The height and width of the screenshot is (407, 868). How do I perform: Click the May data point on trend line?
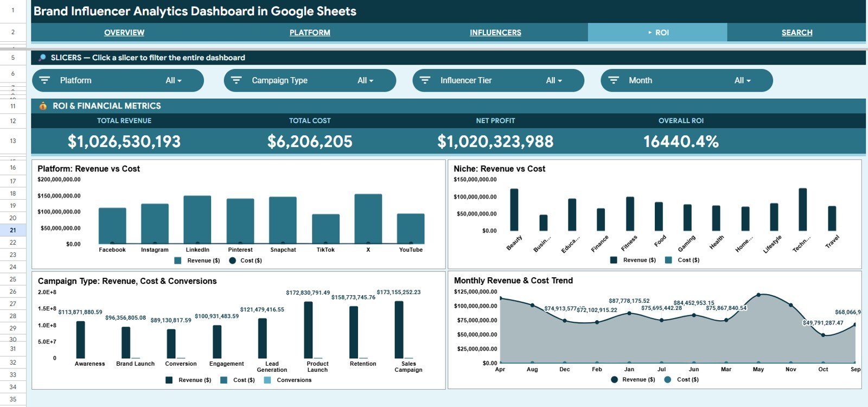[x=758, y=295]
